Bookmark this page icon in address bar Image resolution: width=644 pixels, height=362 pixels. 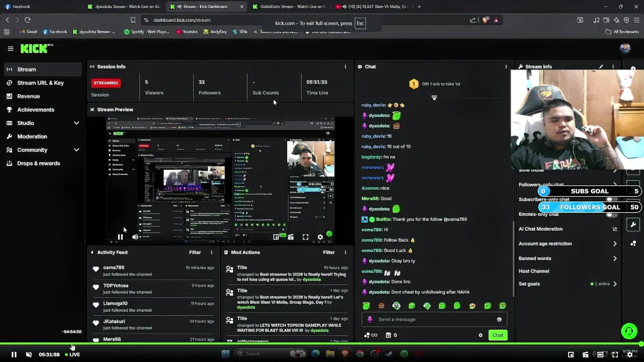(x=133, y=20)
